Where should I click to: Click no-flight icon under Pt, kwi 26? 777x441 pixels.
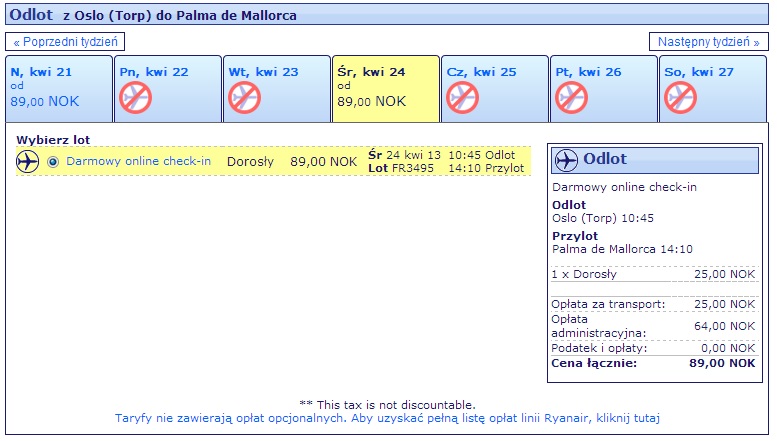(571, 98)
